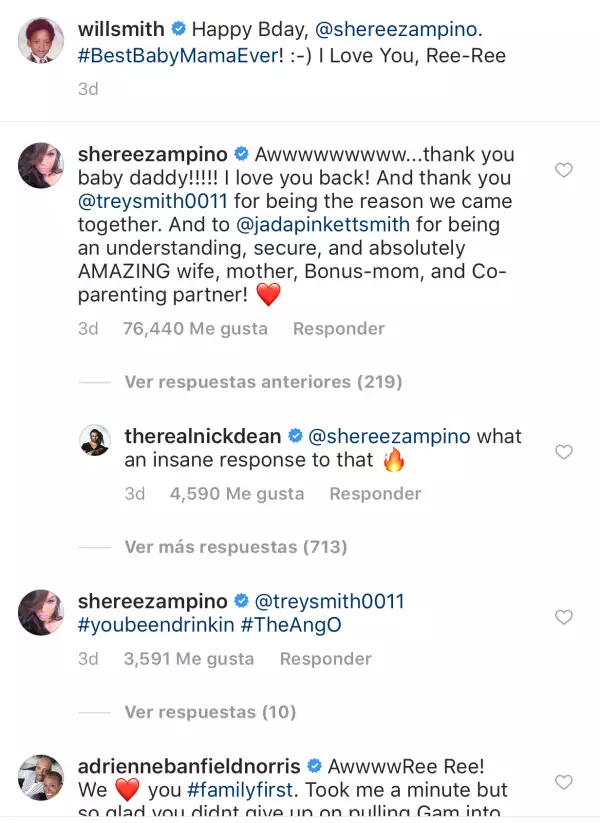Image resolution: width=600 pixels, height=823 pixels.
Task: Open adriennebanfieldnorris's profile picture
Action: 41,777
